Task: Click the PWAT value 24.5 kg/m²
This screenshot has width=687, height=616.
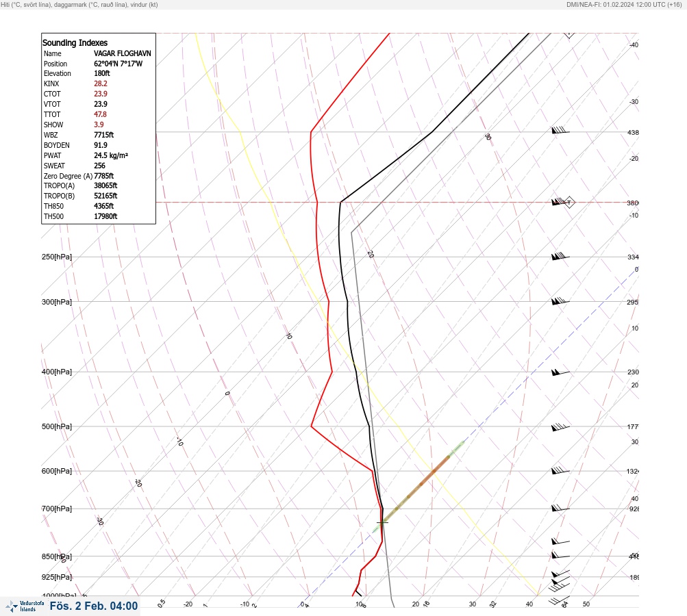Action: pos(111,155)
